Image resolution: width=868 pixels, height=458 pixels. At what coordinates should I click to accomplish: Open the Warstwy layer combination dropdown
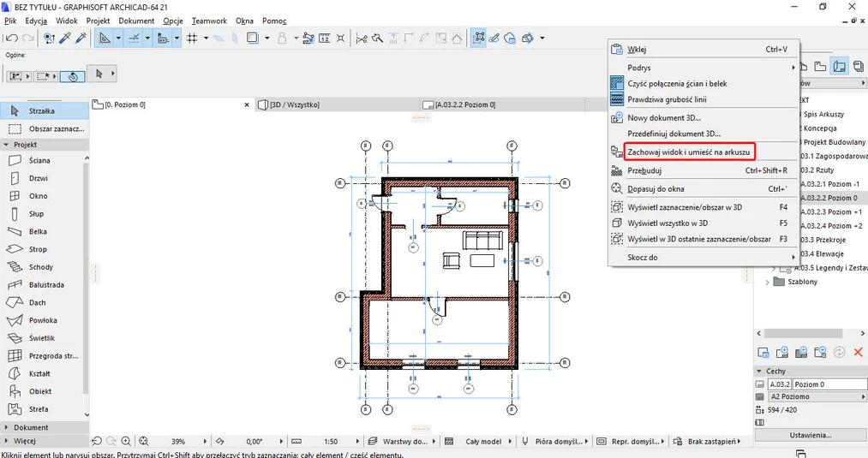[x=402, y=442]
